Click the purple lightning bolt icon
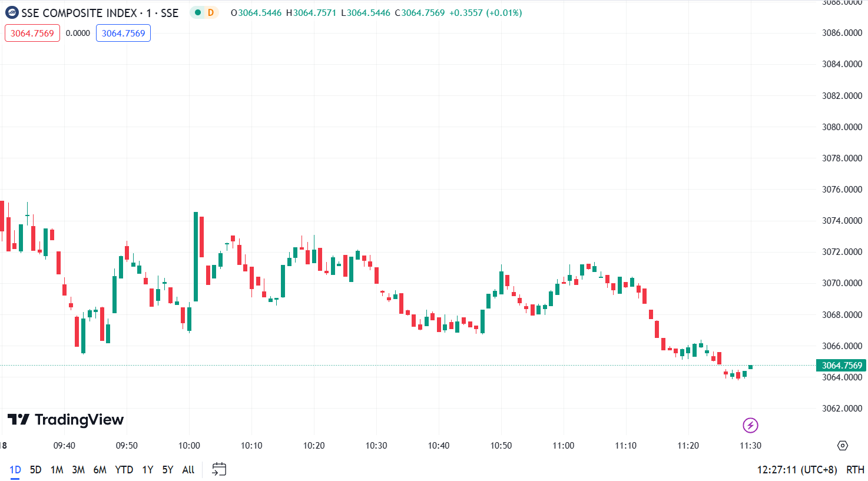The width and height of the screenshot is (868, 481). pyautogui.click(x=750, y=425)
